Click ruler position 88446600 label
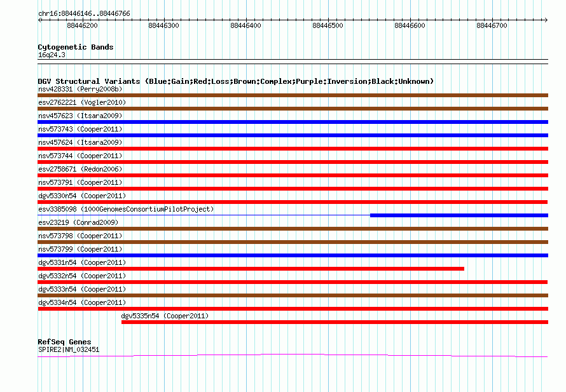566x392 pixels. tap(410, 25)
